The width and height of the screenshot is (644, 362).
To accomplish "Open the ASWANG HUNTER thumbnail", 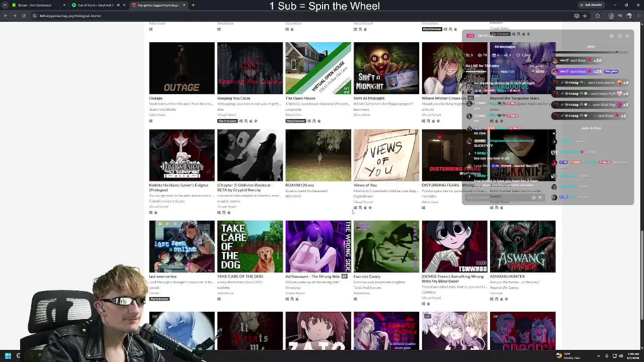I will 523,246.
